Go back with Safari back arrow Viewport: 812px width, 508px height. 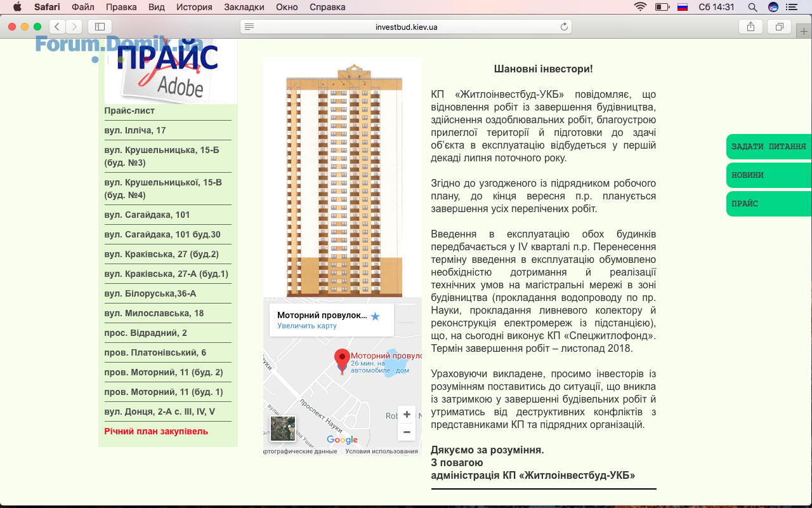click(57, 27)
